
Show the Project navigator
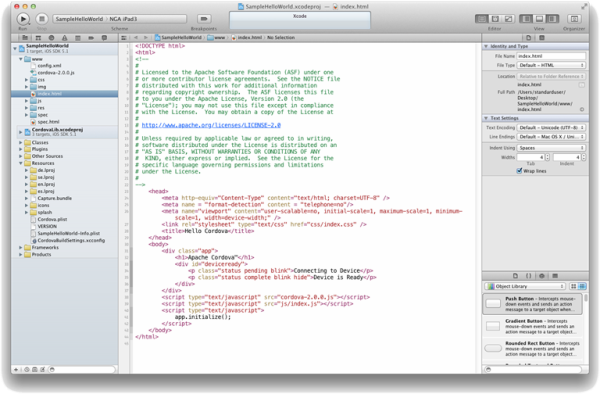[x=25, y=37]
